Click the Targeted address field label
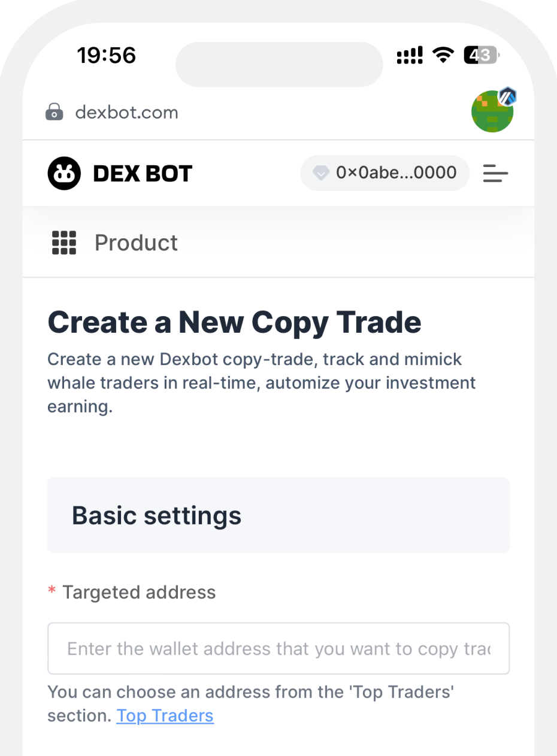This screenshot has height=756, width=557. 139,592
